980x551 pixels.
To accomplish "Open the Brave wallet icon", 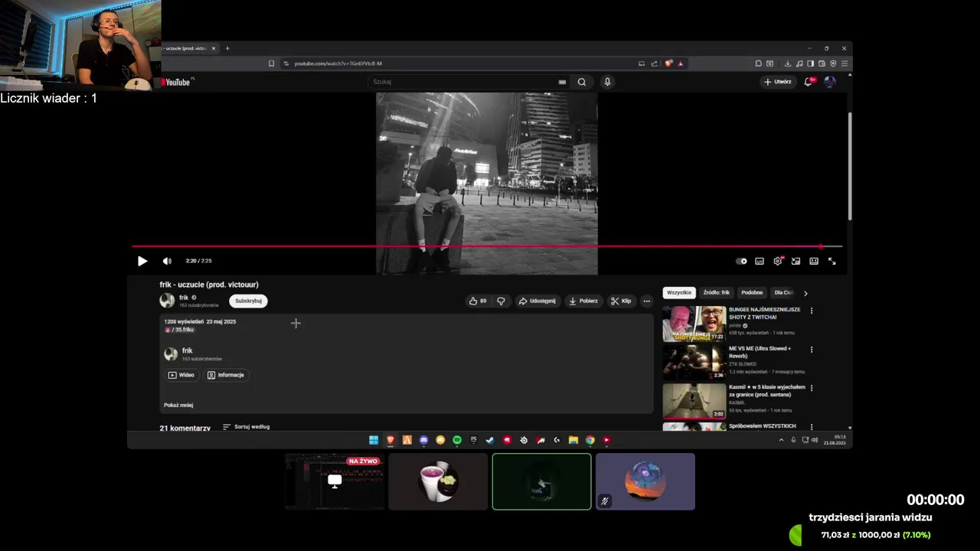I will (x=822, y=64).
